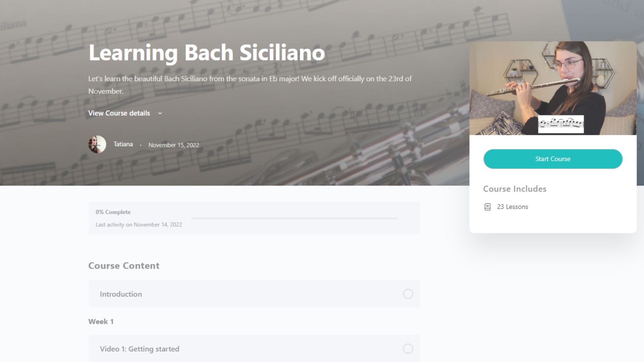Click the November 15, 2022 publish date
The width and height of the screenshot is (644, 362).
point(174,145)
